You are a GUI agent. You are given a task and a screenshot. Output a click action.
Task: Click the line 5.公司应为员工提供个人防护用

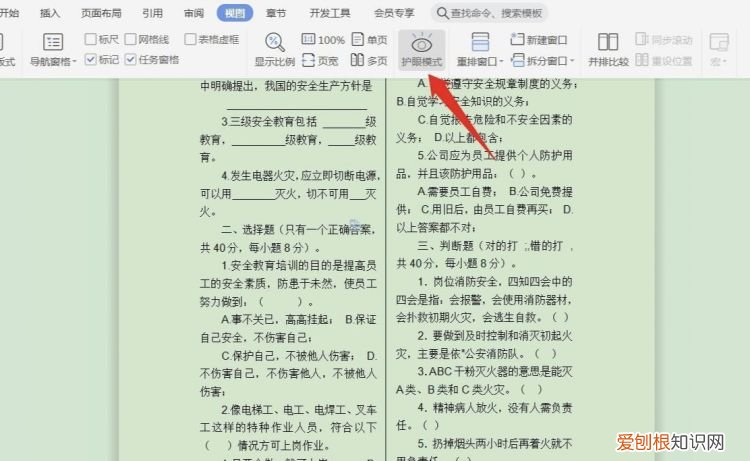pos(495,155)
